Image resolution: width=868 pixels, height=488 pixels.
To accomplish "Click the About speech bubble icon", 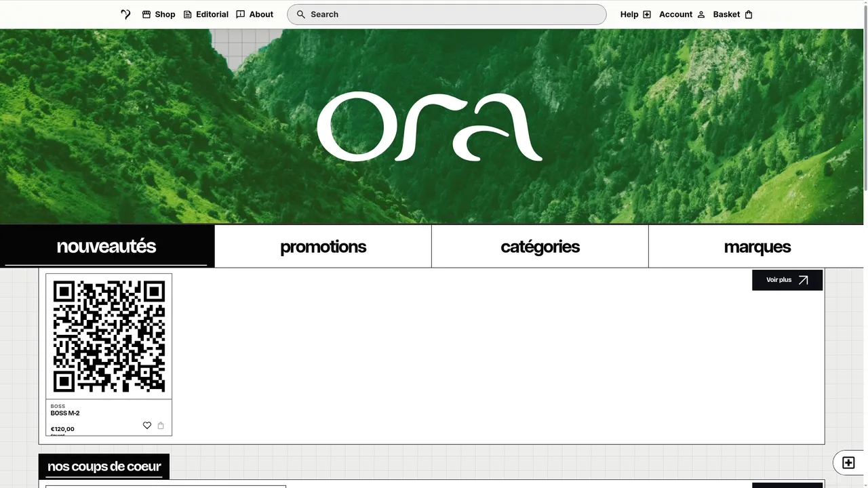I will point(241,14).
